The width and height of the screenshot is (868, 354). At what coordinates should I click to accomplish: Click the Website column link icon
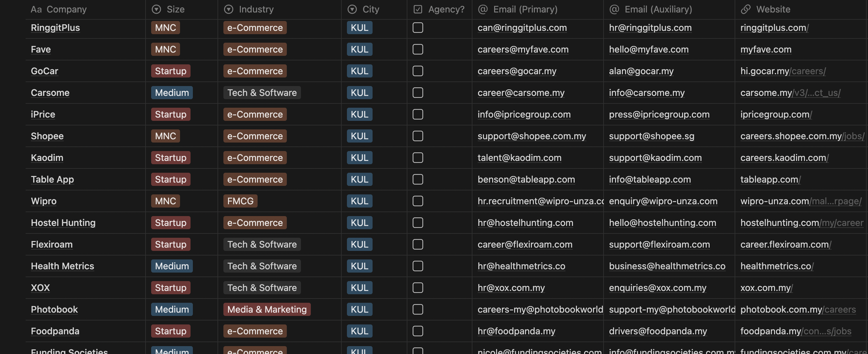(746, 10)
